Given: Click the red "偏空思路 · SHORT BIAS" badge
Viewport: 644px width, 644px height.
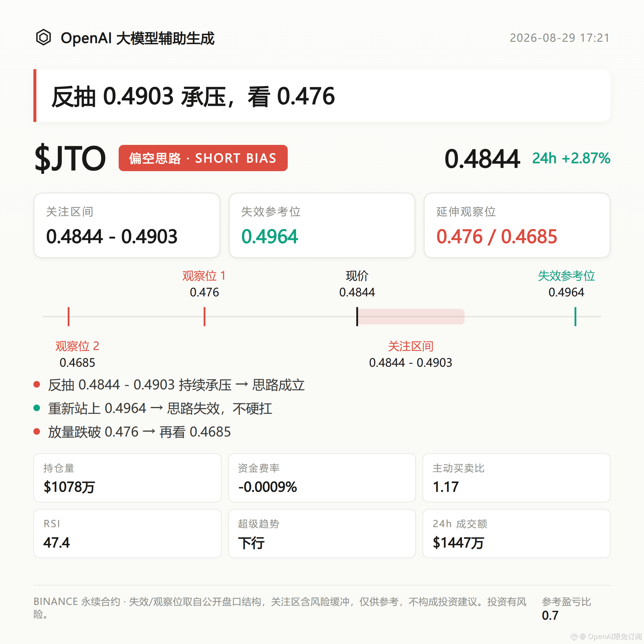Looking at the screenshot, I should coord(203,158).
